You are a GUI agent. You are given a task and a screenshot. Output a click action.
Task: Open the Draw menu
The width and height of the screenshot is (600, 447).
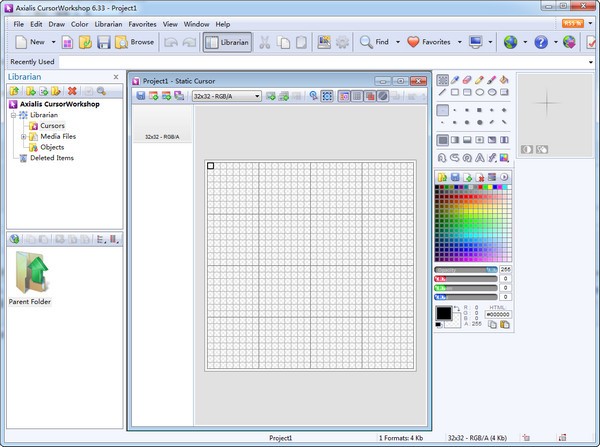point(57,24)
